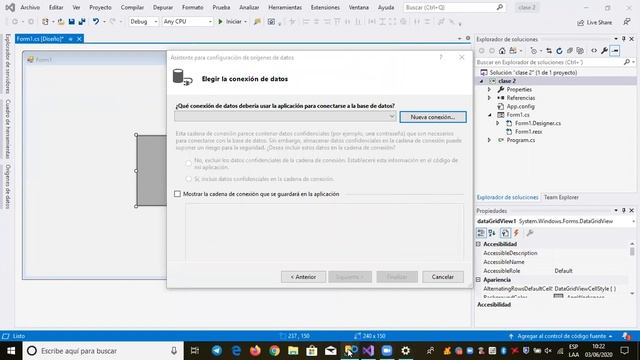Open the Orígenes de datos side tab
The height and width of the screenshot is (360, 640).
pyautogui.click(x=7, y=187)
